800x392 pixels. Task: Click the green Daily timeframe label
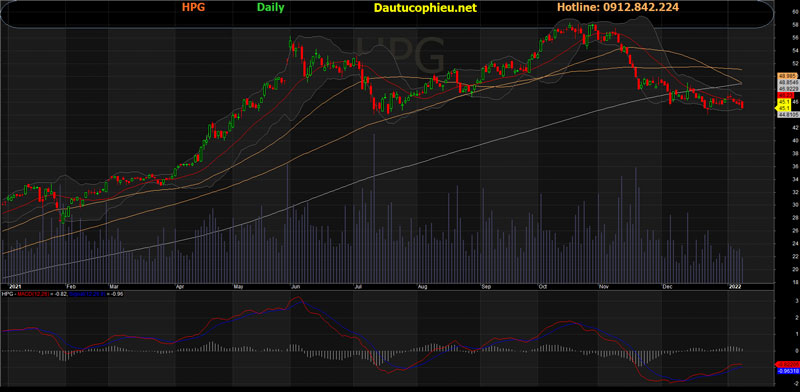[270, 8]
